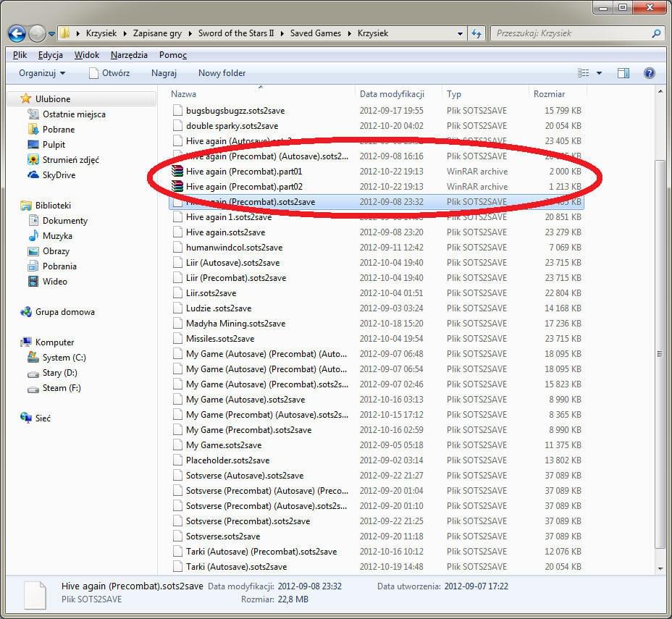
Task: Click Zapisane gry in address breadcrumb
Action: (x=157, y=33)
